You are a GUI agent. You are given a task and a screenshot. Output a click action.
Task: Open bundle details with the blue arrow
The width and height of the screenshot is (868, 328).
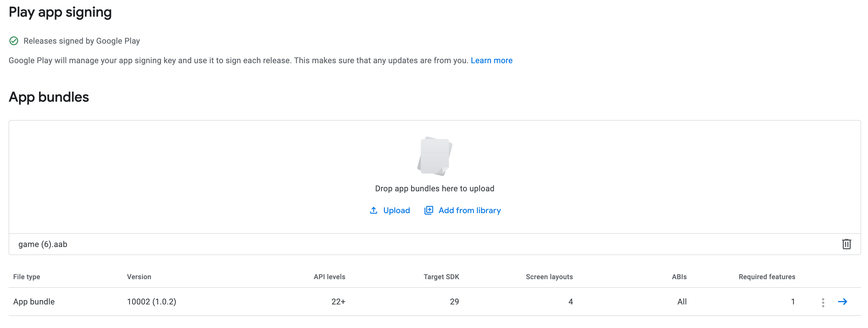pos(842,302)
